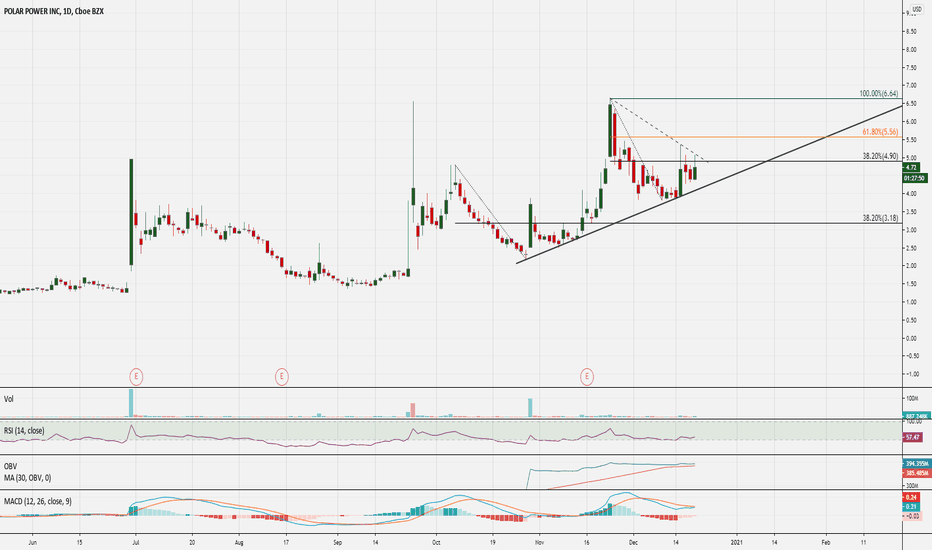Click the Jul label on time axis
The image size is (932, 550).
point(136,542)
